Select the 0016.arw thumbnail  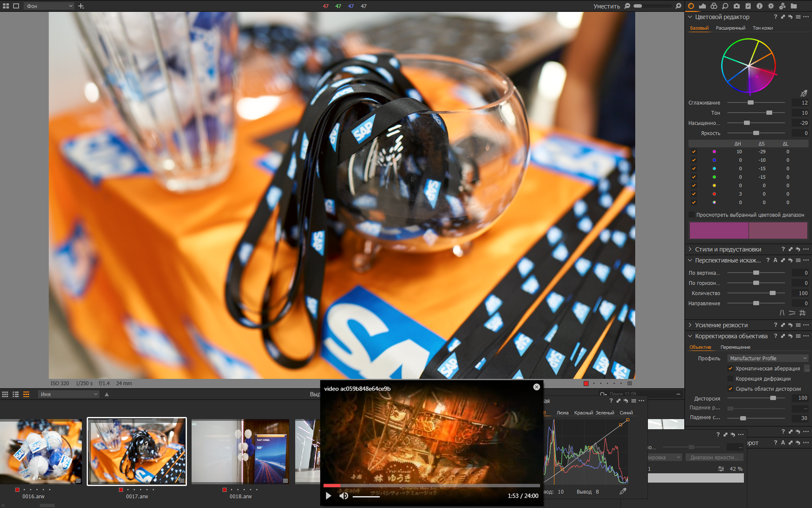[41, 451]
